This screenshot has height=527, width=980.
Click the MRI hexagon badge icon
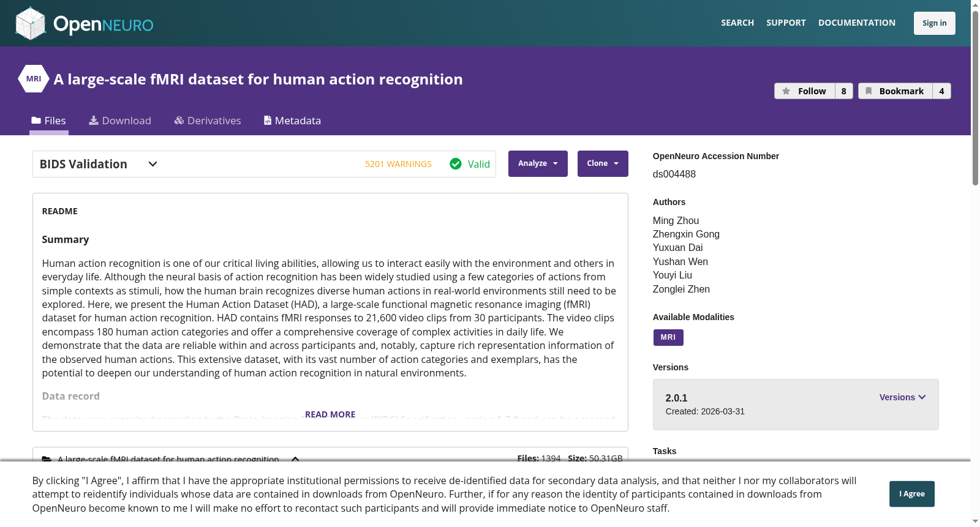click(34, 79)
